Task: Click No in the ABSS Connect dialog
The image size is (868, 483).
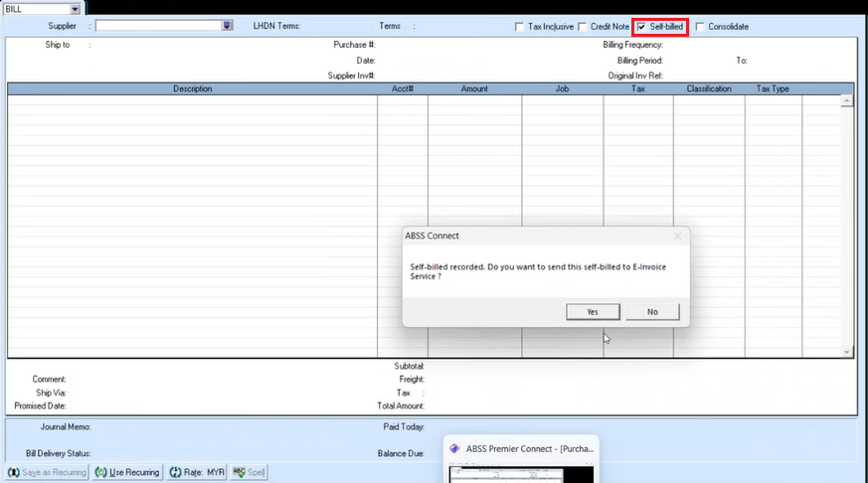Action: tap(652, 311)
